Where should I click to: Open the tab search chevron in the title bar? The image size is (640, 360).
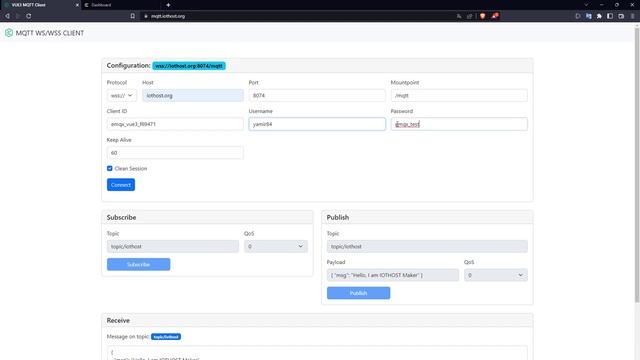tap(586, 5)
